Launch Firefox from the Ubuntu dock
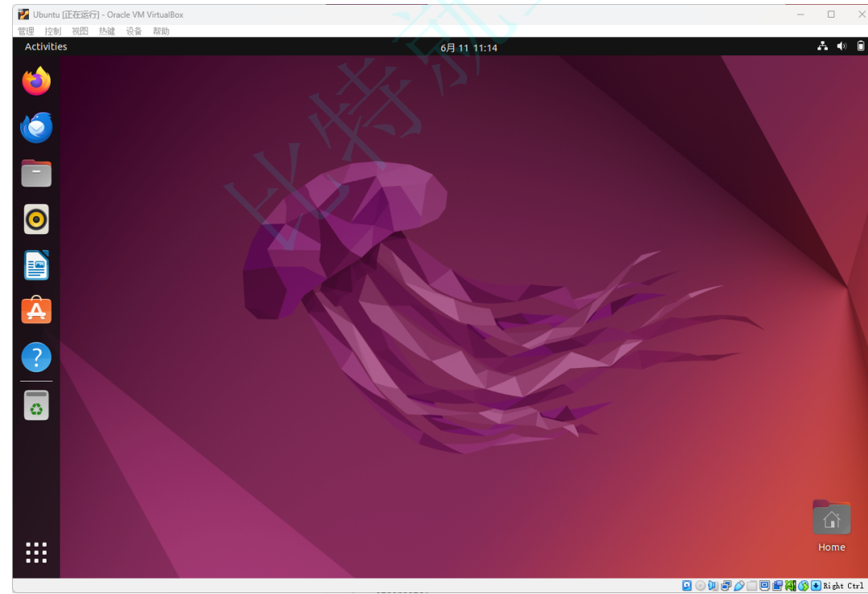 pyautogui.click(x=36, y=81)
